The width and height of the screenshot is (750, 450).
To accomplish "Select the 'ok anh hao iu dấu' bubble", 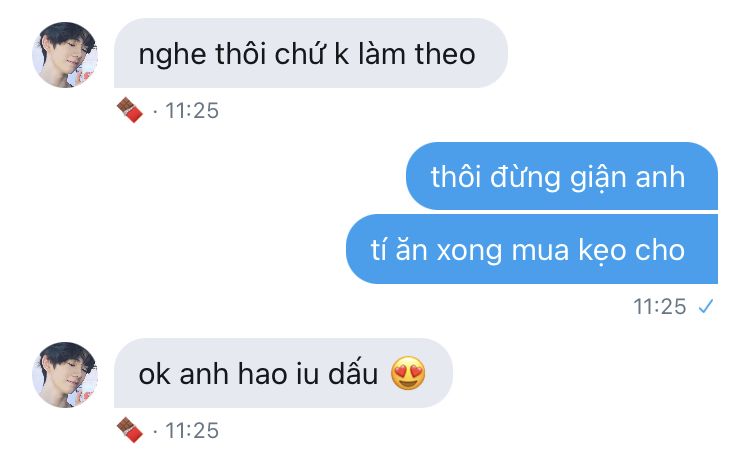I will (283, 373).
